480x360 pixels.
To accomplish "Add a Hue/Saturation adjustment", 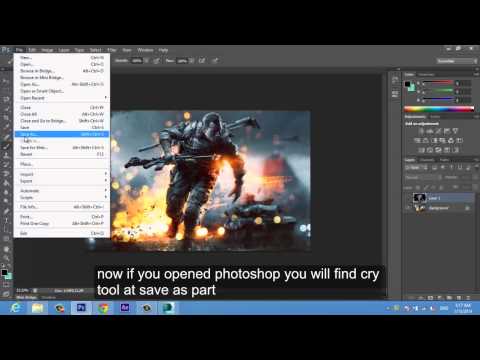I will point(417,141).
